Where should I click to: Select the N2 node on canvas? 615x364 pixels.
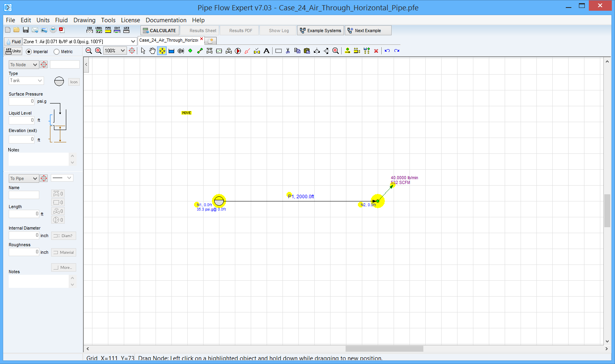[378, 201]
